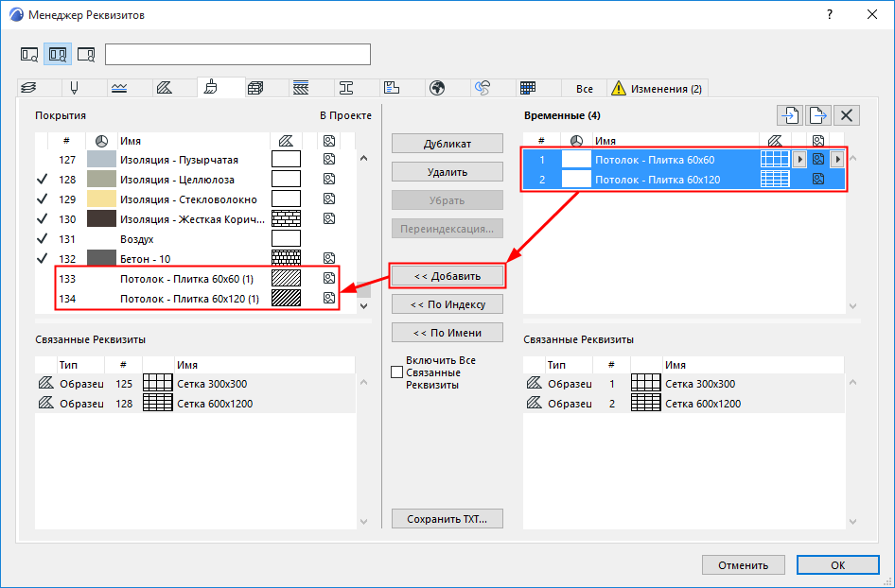Click the texture icon in the Изоляция - Целлюлоза row
Viewport: 895px width, 588px height.
pyautogui.click(x=329, y=179)
